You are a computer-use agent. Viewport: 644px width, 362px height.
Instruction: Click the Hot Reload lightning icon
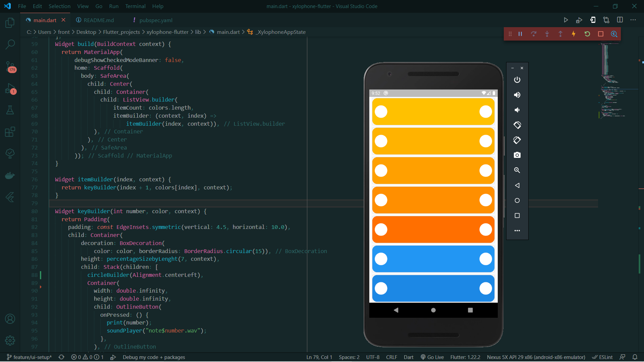(574, 34)
